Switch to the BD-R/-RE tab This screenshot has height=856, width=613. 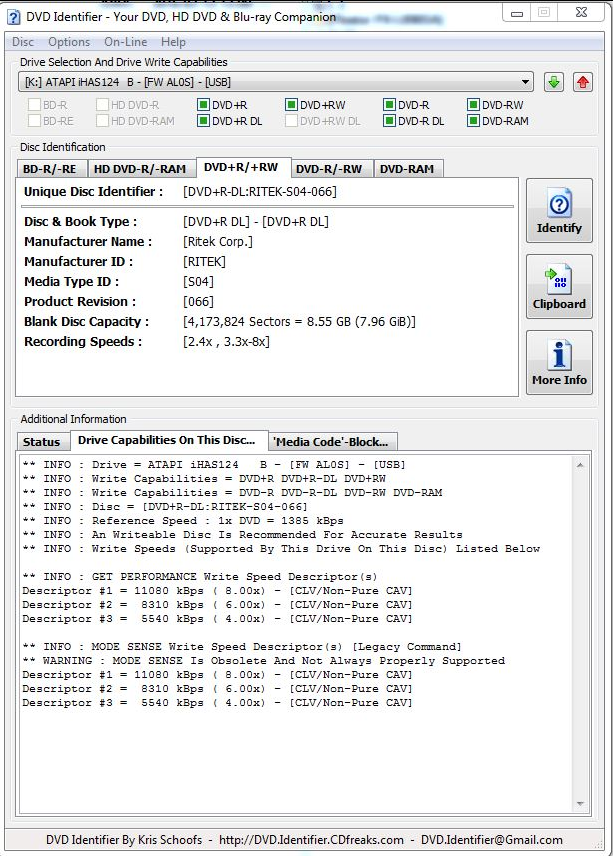[x=51, y=169]
